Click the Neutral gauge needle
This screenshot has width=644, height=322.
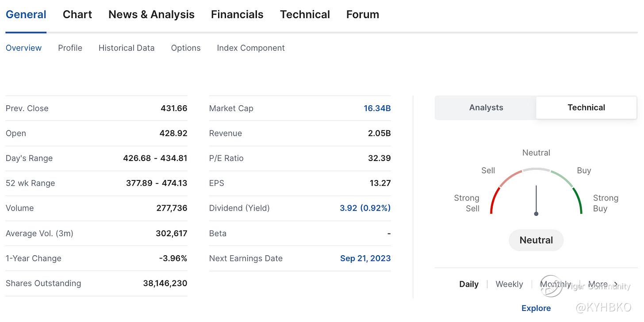(536, 200)
